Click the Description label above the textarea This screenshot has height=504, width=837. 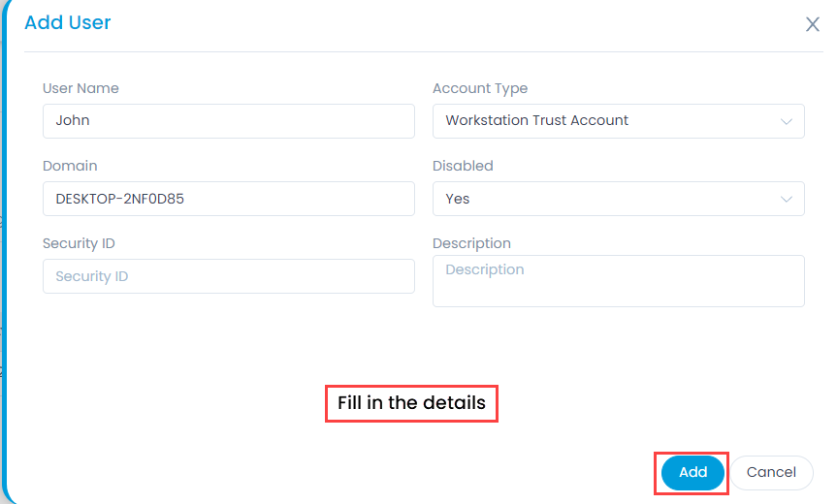[x=471, y=243]
